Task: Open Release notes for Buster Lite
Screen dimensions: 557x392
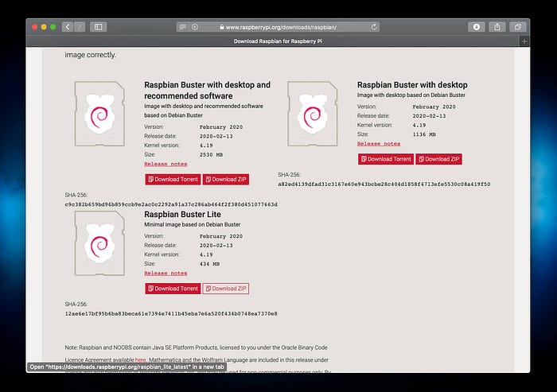Action: click(x=166, y=273)
